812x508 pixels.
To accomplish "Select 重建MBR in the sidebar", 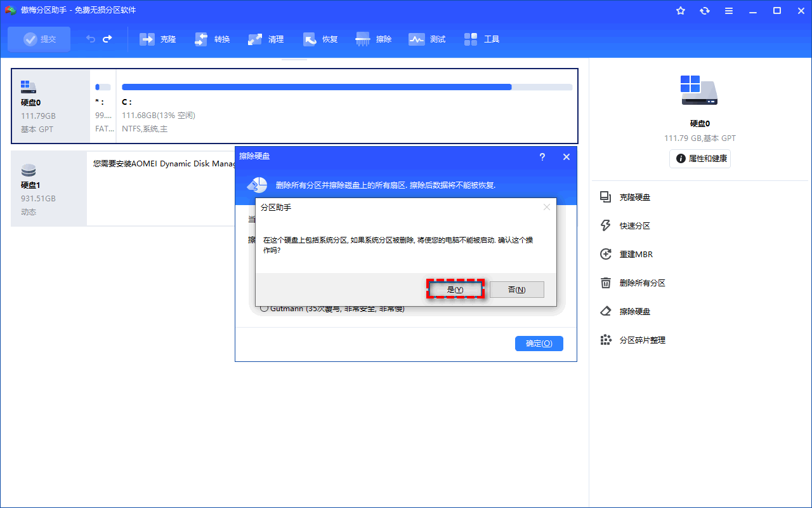I will (606, 254).
